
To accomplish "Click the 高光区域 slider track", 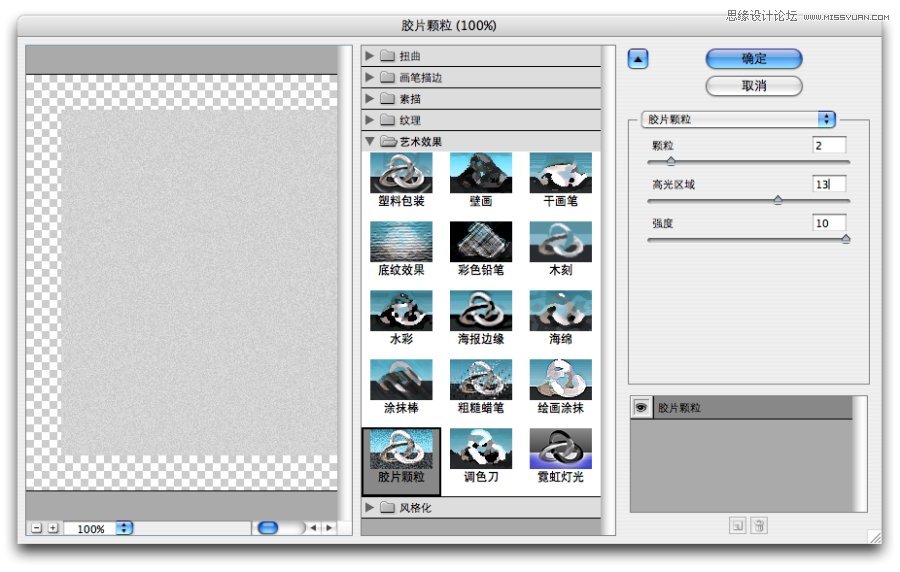I will click(748, 201).
